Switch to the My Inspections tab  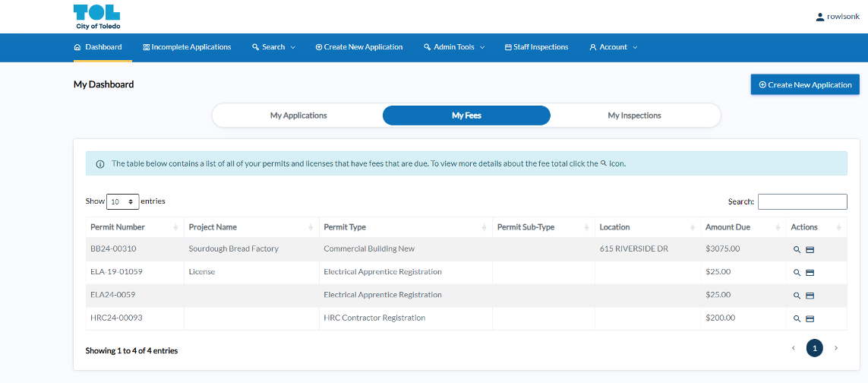coord(634,116)
